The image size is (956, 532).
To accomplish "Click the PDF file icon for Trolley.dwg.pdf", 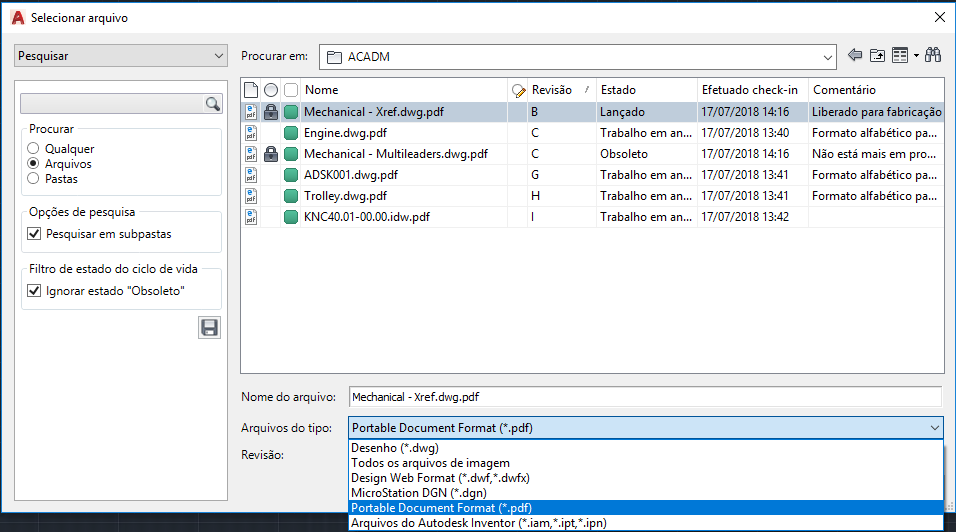I will pos(251,196).
